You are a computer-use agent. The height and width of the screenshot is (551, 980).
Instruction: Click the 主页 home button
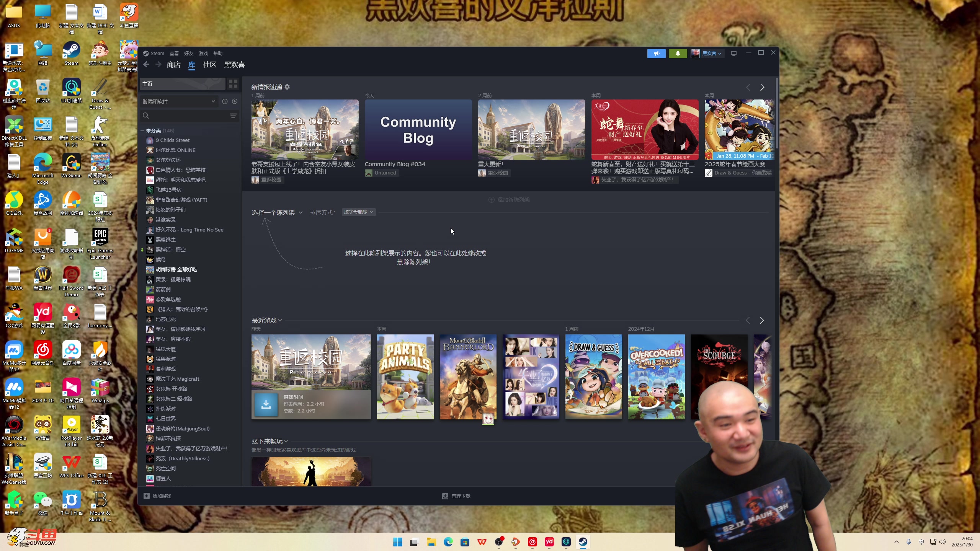[182, 83]
